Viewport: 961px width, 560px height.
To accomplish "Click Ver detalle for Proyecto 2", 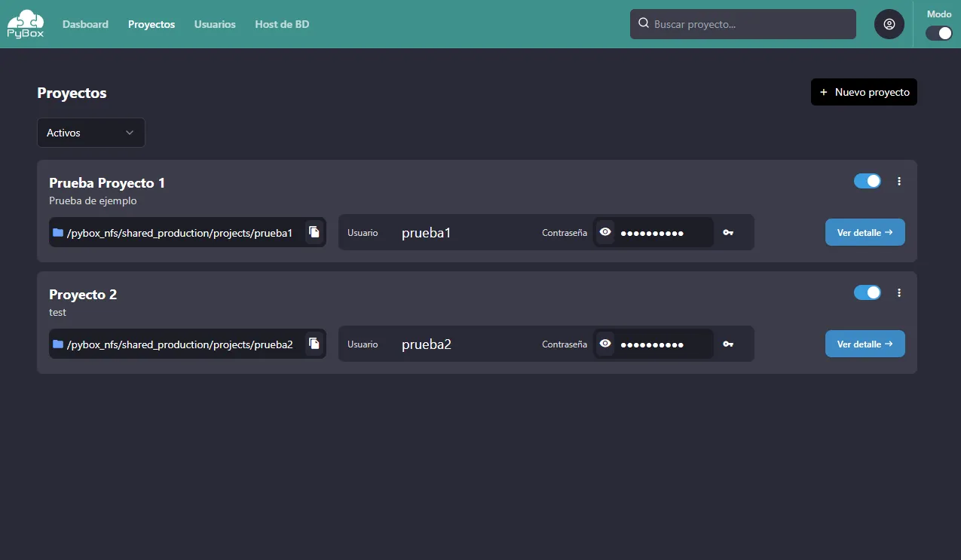I will [865, 344].
